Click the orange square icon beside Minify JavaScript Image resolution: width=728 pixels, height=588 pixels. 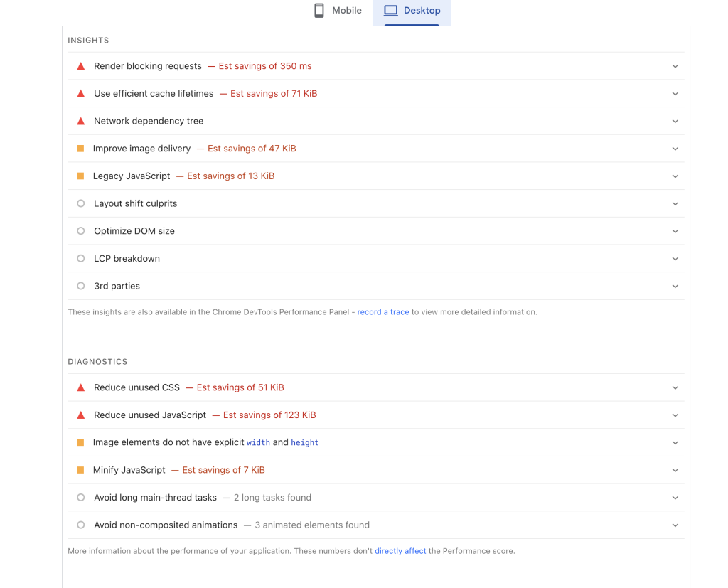tap(80, 469)
